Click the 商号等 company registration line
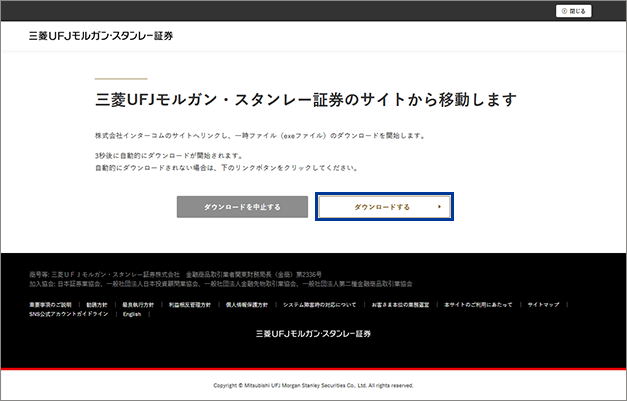 [175, 275]
